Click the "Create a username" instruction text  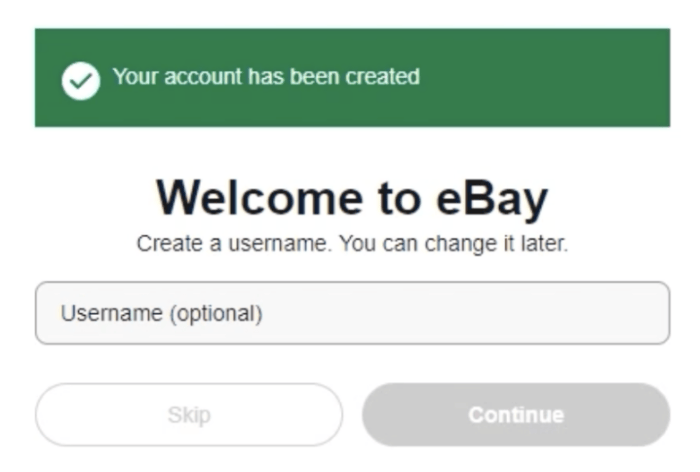(235, 244)
